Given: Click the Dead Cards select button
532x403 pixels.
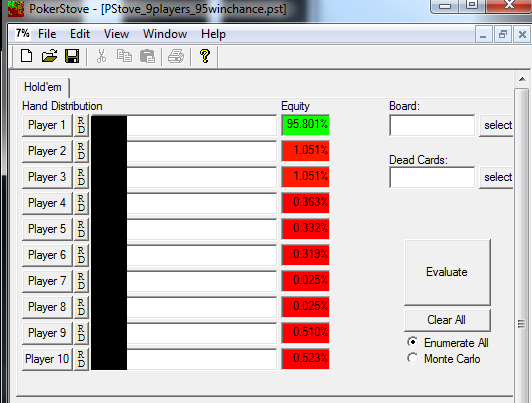Looking at the screenshot, I should (x=496, y=177).
